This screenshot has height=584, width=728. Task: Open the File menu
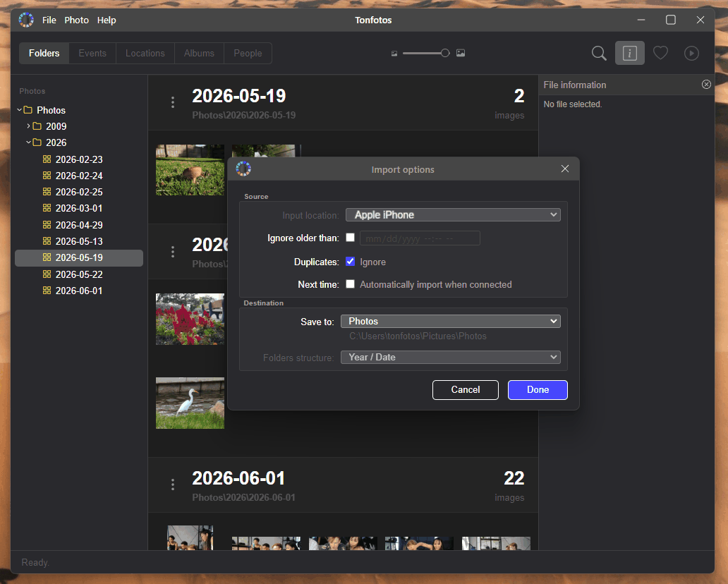pos(49,20)
